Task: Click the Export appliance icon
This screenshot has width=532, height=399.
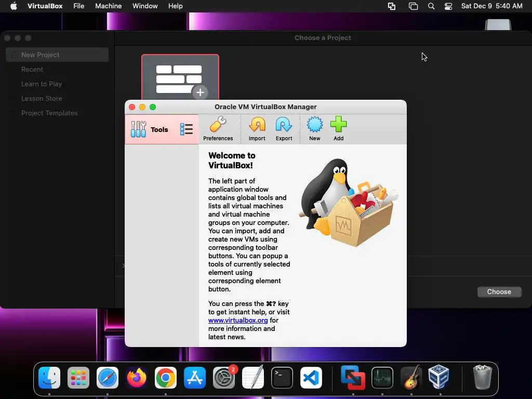Action: click(284, 129)
